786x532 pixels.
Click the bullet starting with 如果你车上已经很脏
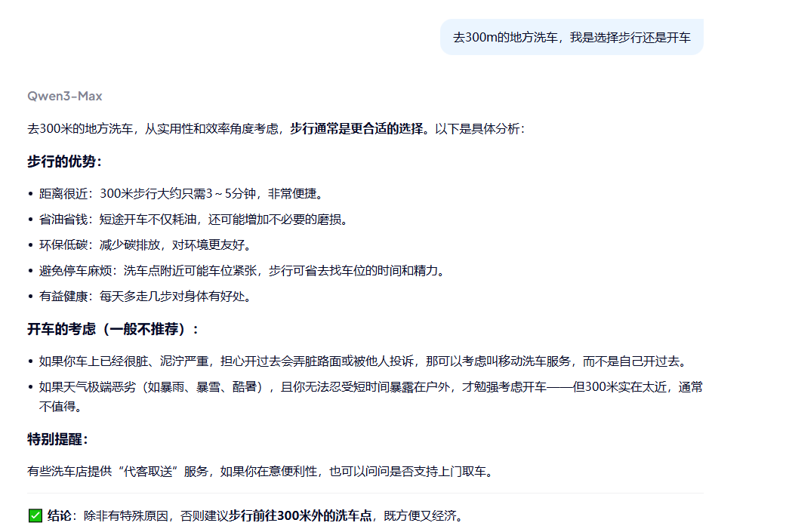[362, 361]
